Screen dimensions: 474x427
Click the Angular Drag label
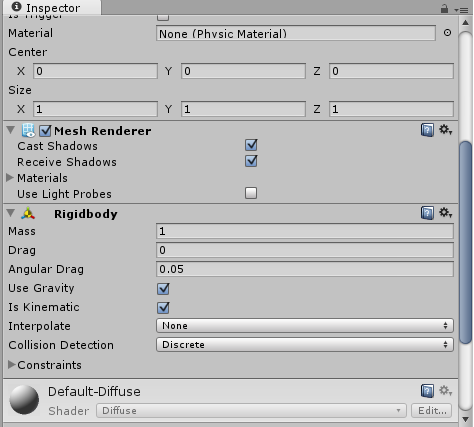(46, 269)
